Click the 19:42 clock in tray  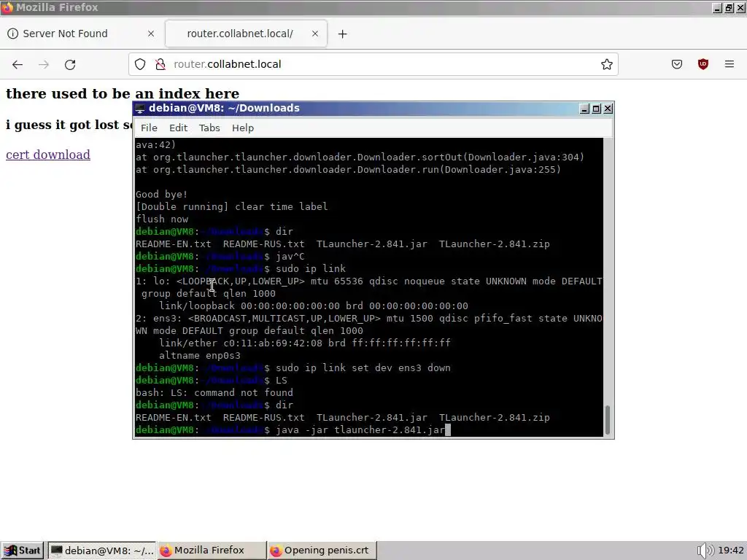(731, 551)
